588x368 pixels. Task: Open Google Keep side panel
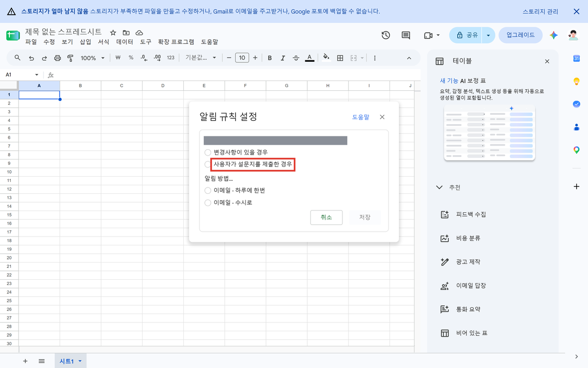pyautogui.click(x=577, y=81)
